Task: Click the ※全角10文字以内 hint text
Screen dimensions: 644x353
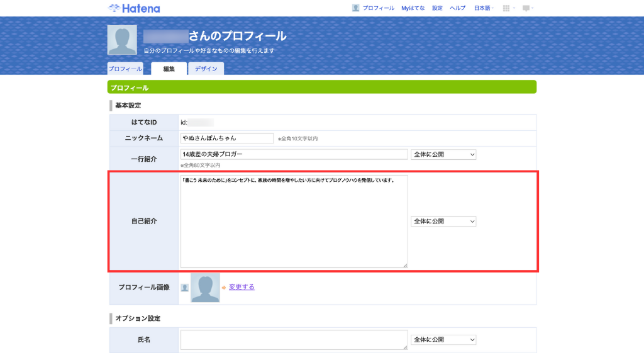Action: point(297,139)
